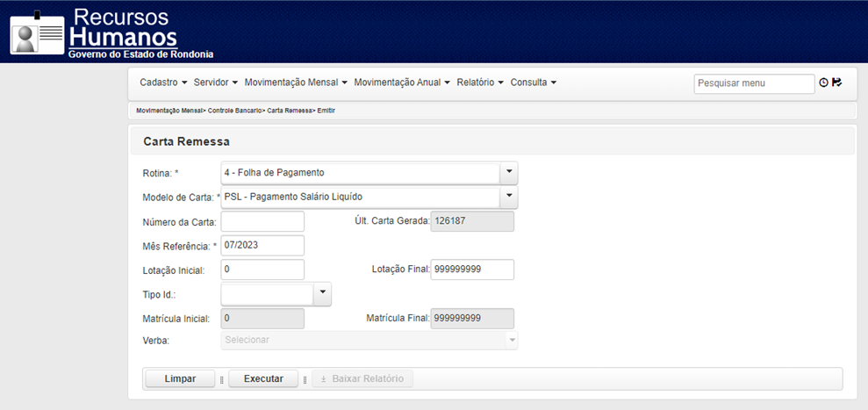Click the Governo do Estado de Rondonia text

pyautogui.click(x=140, y=54)
